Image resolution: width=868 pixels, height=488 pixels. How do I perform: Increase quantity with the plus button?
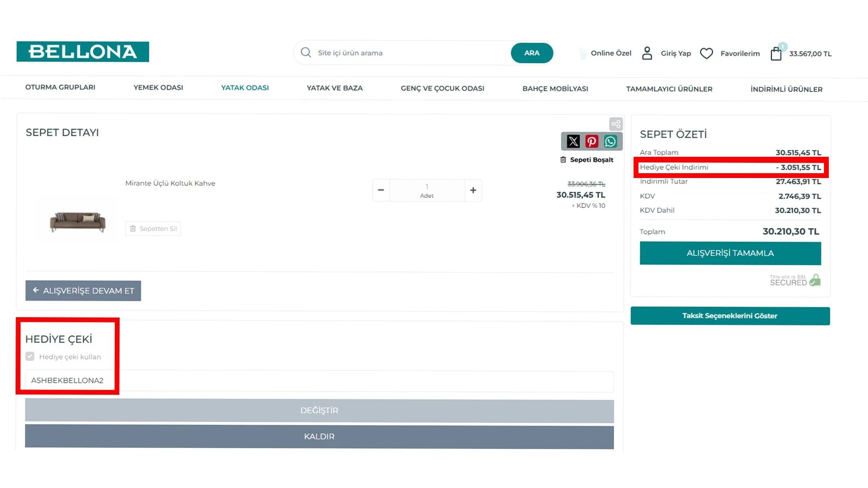click(x=473, y=190)
